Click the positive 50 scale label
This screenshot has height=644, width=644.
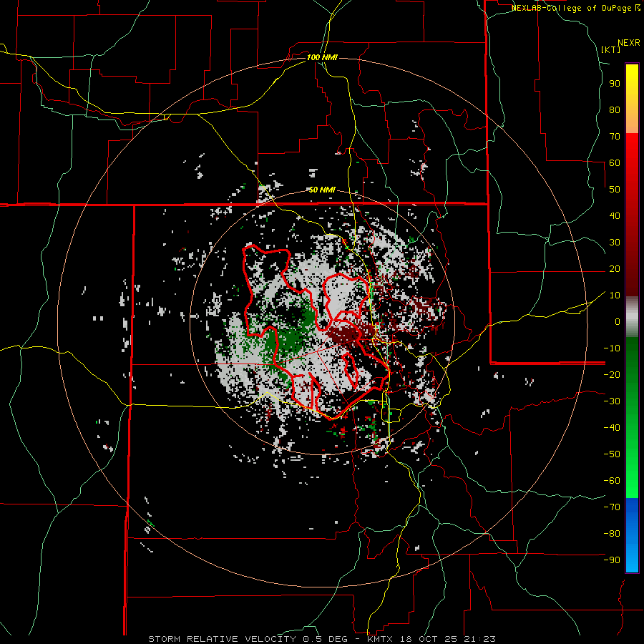tap(615, 190)
